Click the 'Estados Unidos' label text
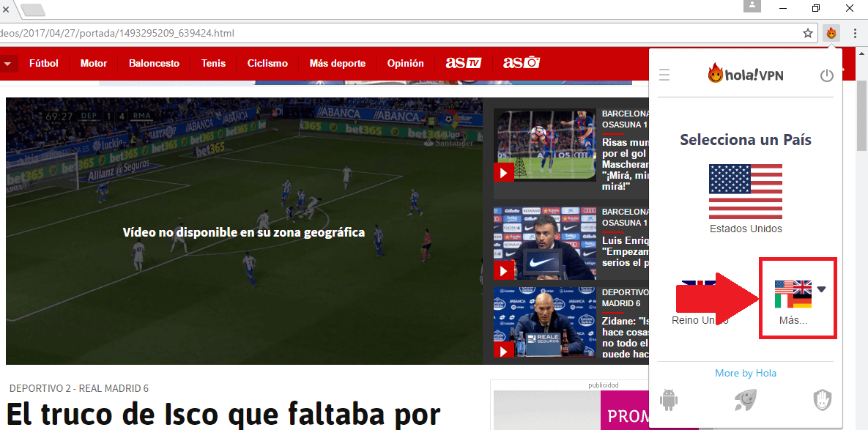The image size is (868, 430). [746, 229]
